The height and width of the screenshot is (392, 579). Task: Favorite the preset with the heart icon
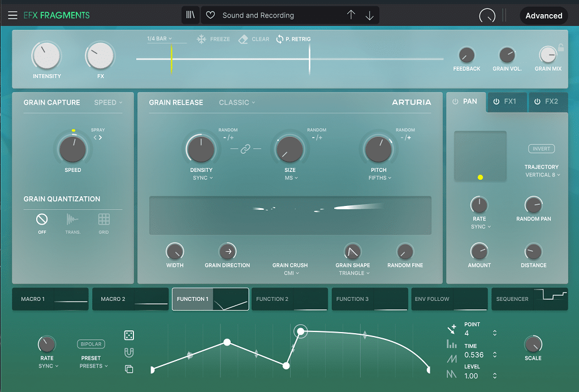point(210,15)
